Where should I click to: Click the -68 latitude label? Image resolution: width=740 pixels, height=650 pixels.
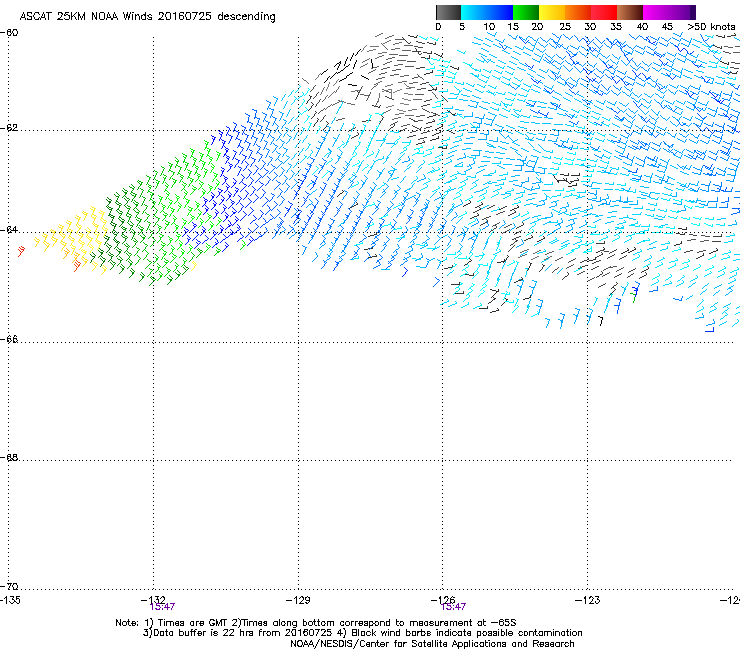tap(9, 457)
